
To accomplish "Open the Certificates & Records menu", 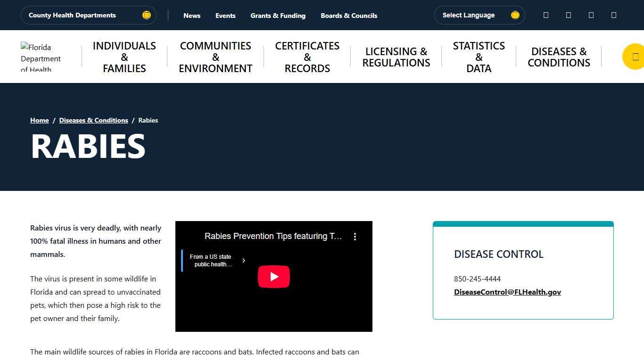I will pos(307,57).
